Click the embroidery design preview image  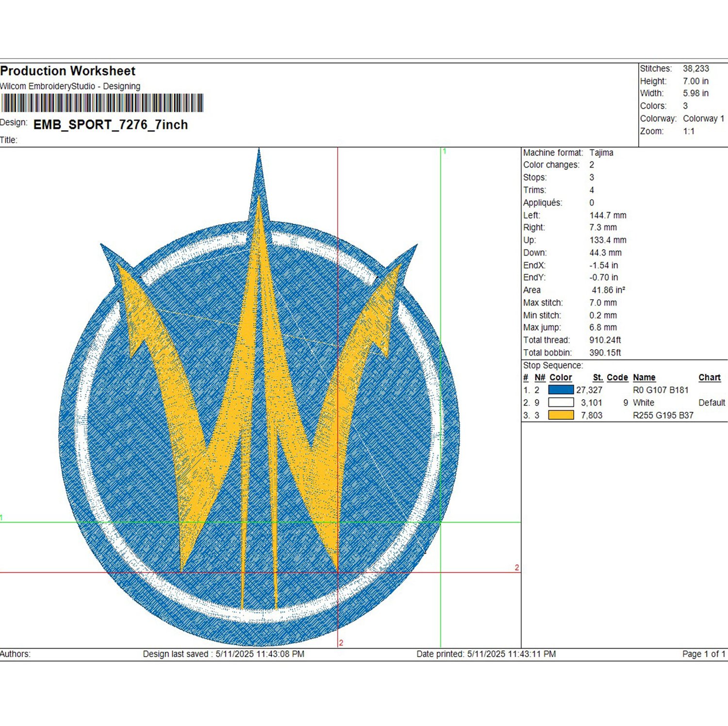259,397
